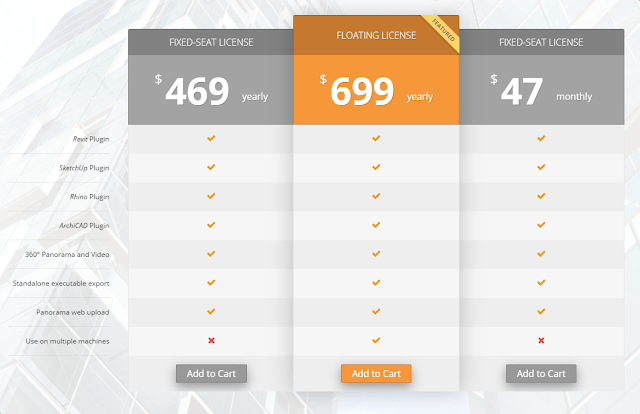Click the Use on multiple machines label
This screenshot has width=640, height=414.
tap(67, 341)
